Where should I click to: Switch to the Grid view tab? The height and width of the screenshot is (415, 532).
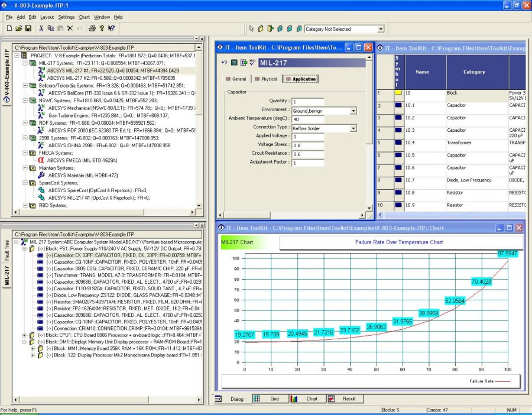click(x=270, y=398)
